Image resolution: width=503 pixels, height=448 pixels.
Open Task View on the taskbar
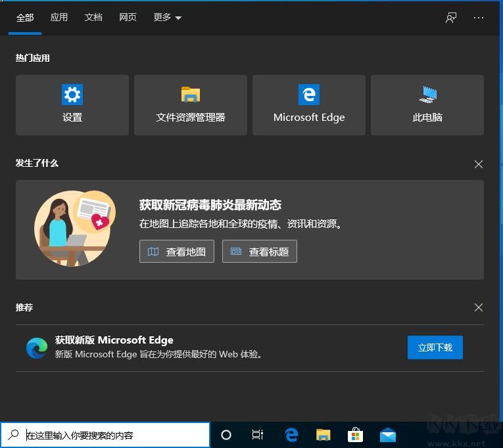258,435
